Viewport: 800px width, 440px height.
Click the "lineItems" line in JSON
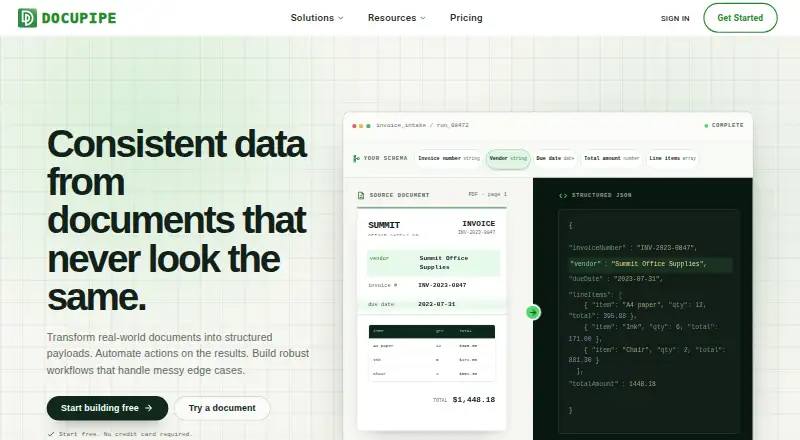(595, 295)
